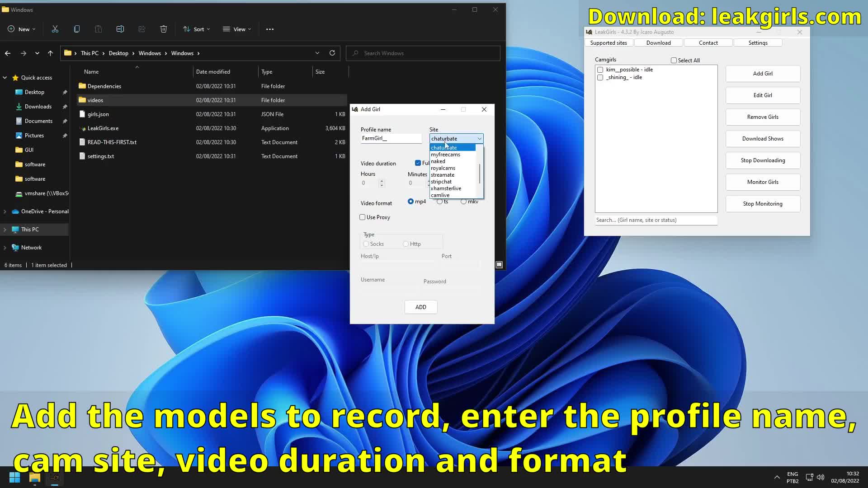Click the Stop Downloading button icon
The width and height of the screenshot is (868, 488).
763,160
